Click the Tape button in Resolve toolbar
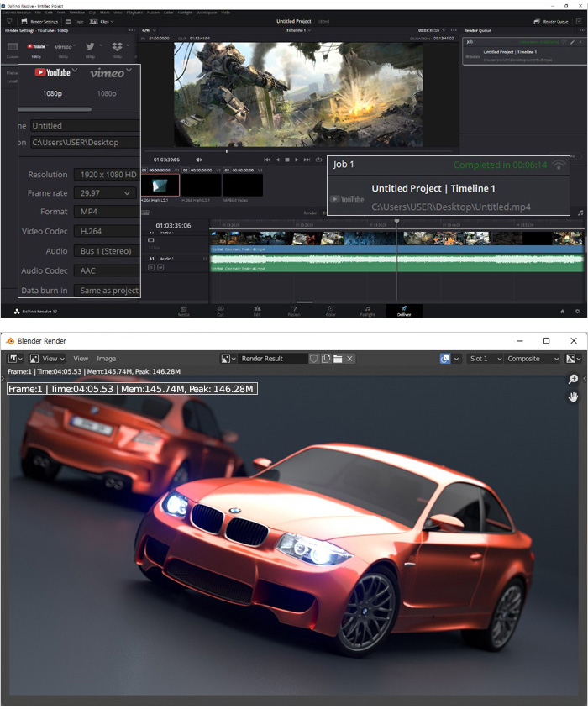Screen dimensions: 588x709 (75, 21)
